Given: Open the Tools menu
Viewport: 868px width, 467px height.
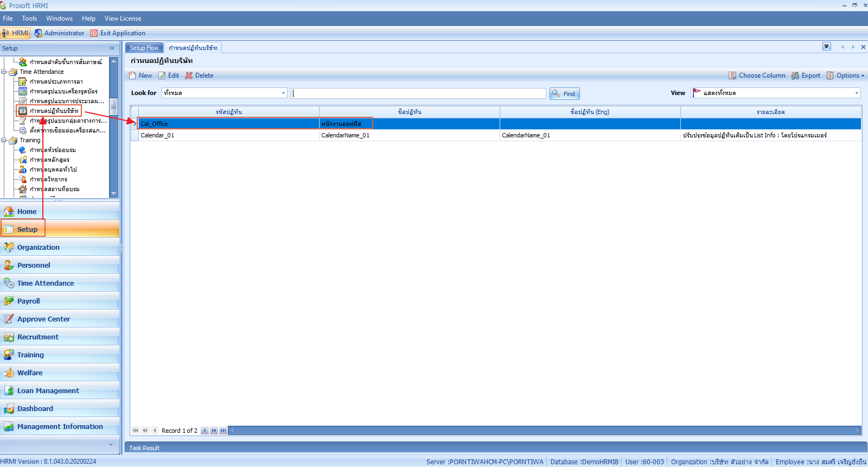Looking at the screenshot, I should [x=29, y=18].
